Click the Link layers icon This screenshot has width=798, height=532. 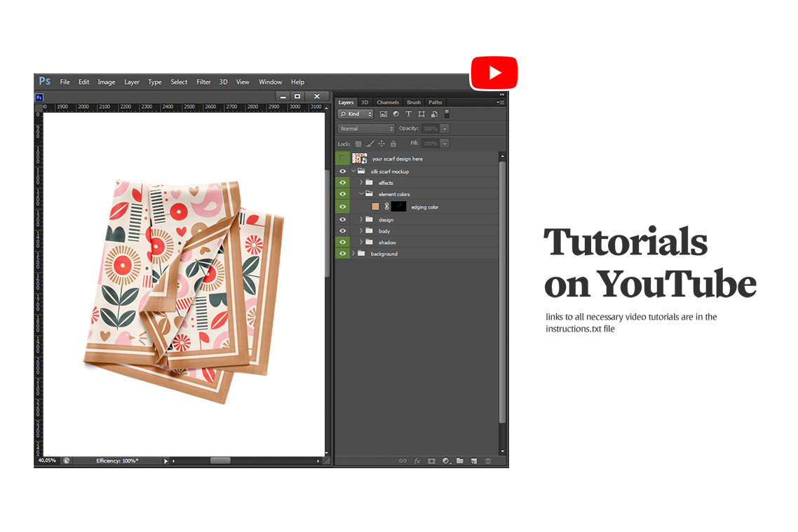403,461
